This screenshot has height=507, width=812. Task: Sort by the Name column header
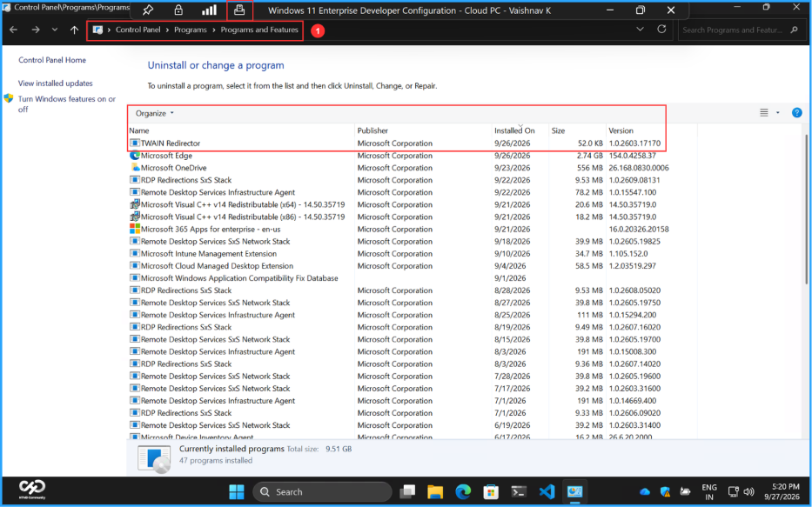coord(241,131)
